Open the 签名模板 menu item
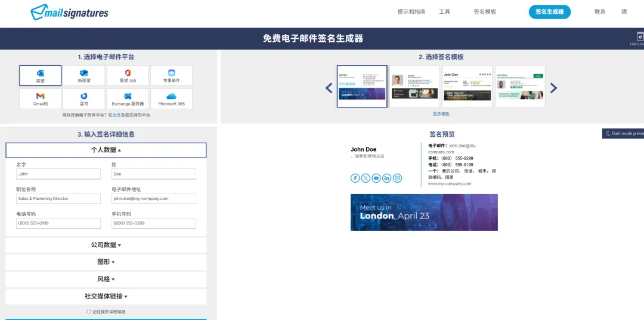This screenshot has width=644, height=320. [x=484, y=12]
